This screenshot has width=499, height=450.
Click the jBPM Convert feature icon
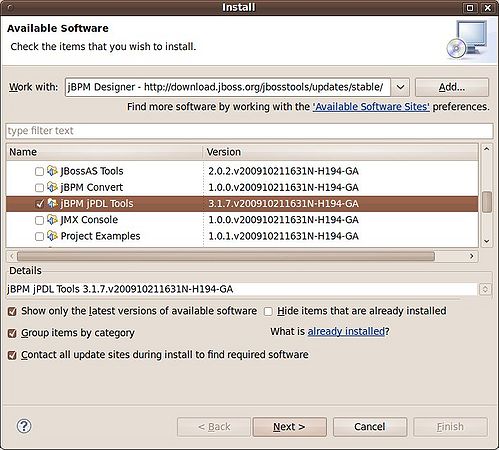52,187
